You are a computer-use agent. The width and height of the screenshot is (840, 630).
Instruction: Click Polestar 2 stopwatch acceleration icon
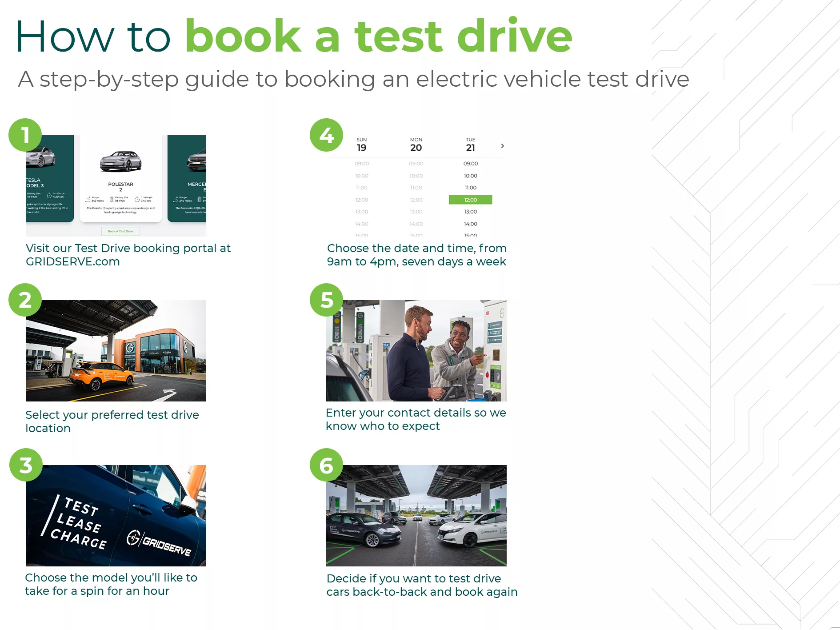[x=137, y=199]
